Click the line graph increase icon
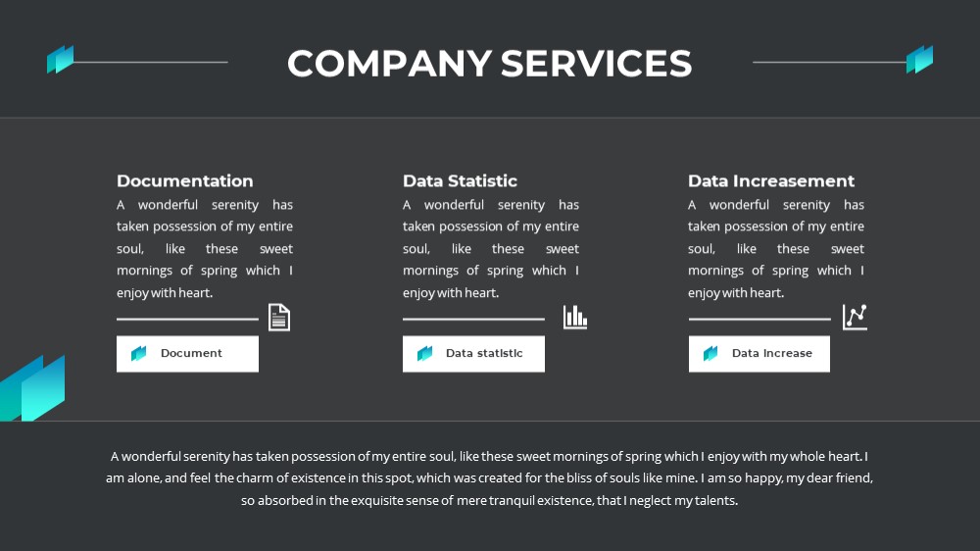This screenshot has width=980, height=551. [855, 317]
